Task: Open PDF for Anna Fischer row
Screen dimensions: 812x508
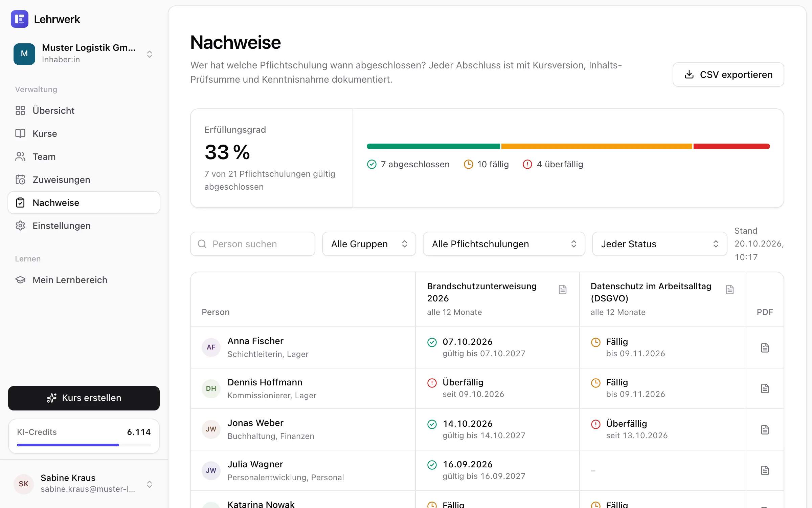Action: pyautogui.click(x=765, y=348)
